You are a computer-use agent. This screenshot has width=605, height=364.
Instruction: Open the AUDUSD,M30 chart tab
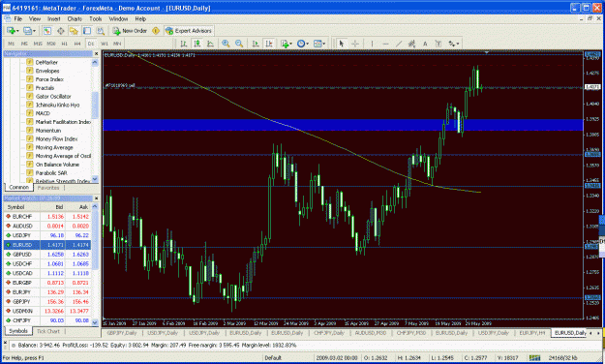[x=371, y=333]
